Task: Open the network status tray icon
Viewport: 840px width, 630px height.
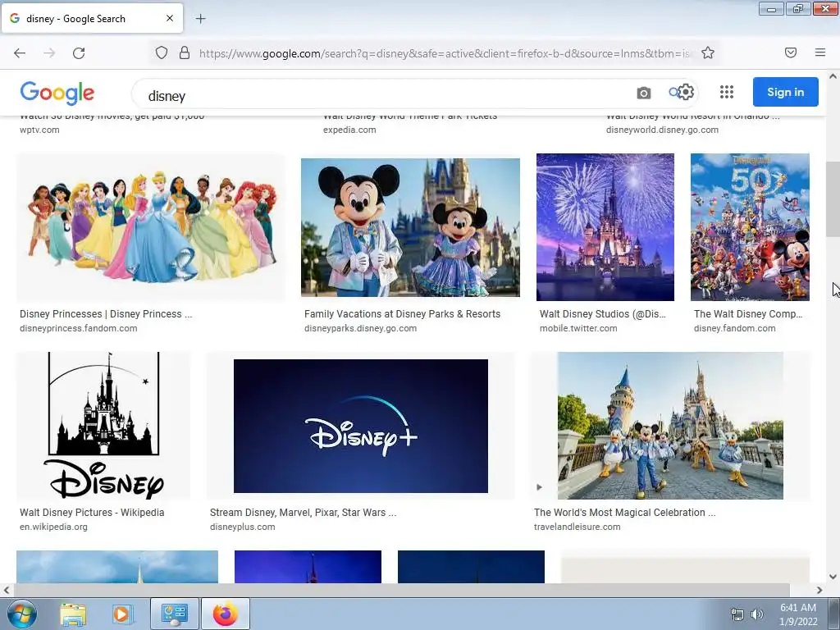Action: click(x=737, y=614)
